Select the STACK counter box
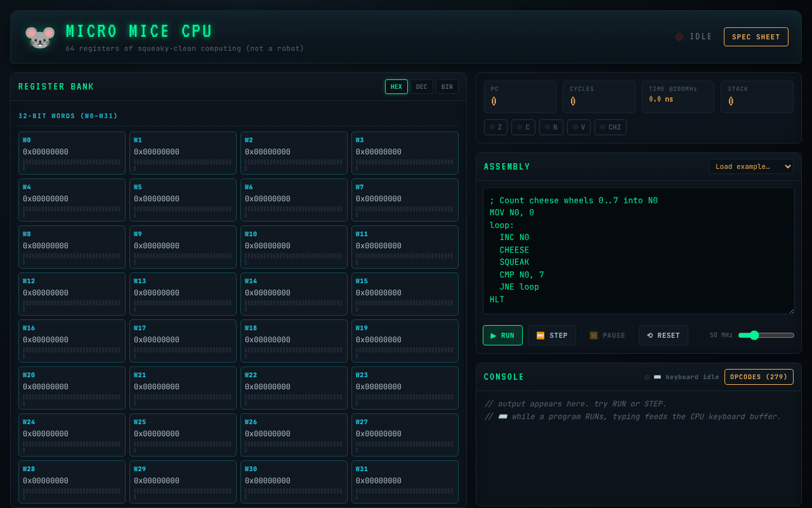This screenshot has width=812, height=508. click(x=757, y=97)
